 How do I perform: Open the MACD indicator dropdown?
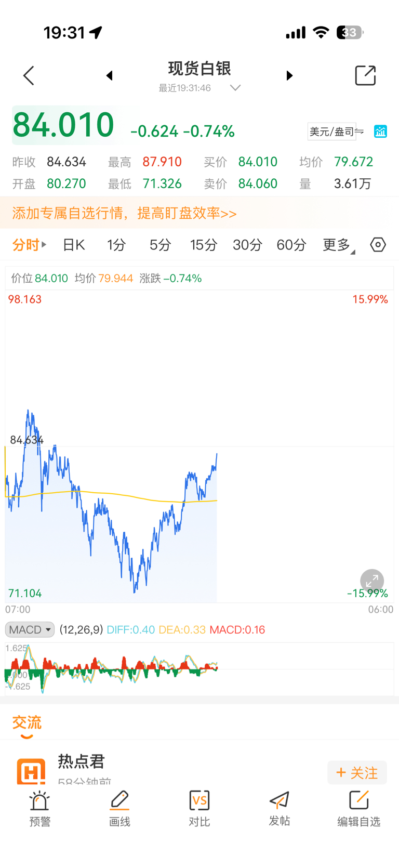click(30, 629)
